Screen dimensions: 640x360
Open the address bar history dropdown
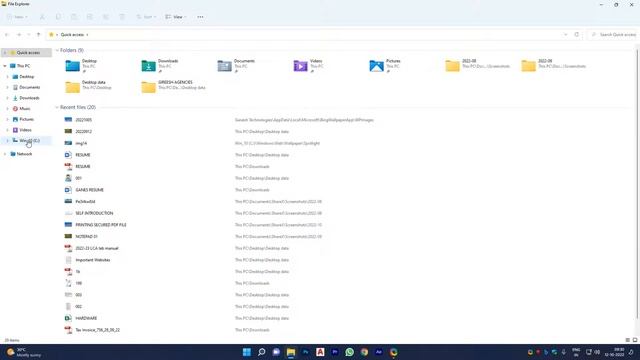tap(566, 35)
